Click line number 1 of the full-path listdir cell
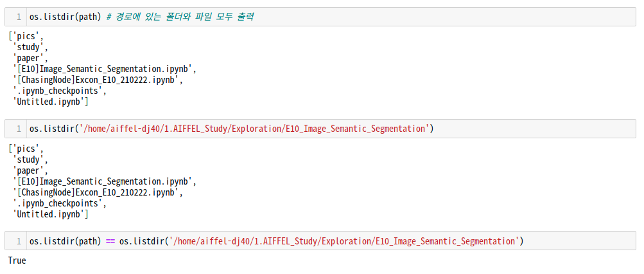644x274 pixels. pyautogui.click(x=19, y=129)
